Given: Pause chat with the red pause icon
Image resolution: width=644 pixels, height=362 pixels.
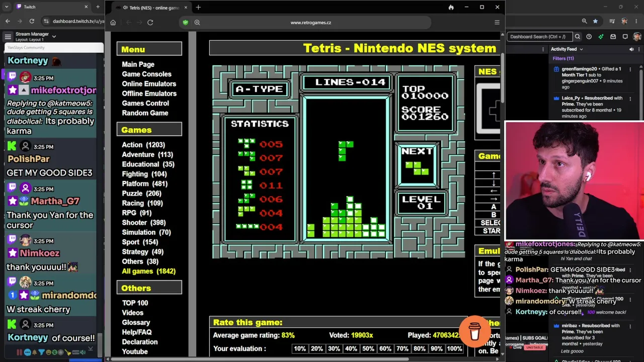Looking at the screenshot, I should tap(20, 352).
